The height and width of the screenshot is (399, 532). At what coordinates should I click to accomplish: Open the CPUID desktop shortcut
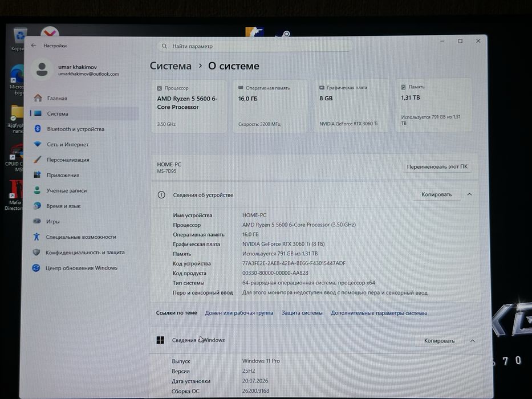click(x=15, y=158)
